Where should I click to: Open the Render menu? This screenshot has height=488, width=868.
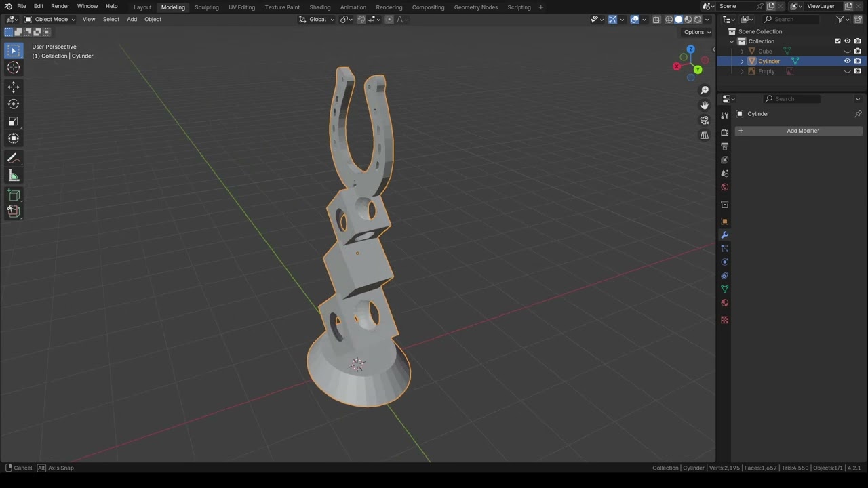pos(60,6)
